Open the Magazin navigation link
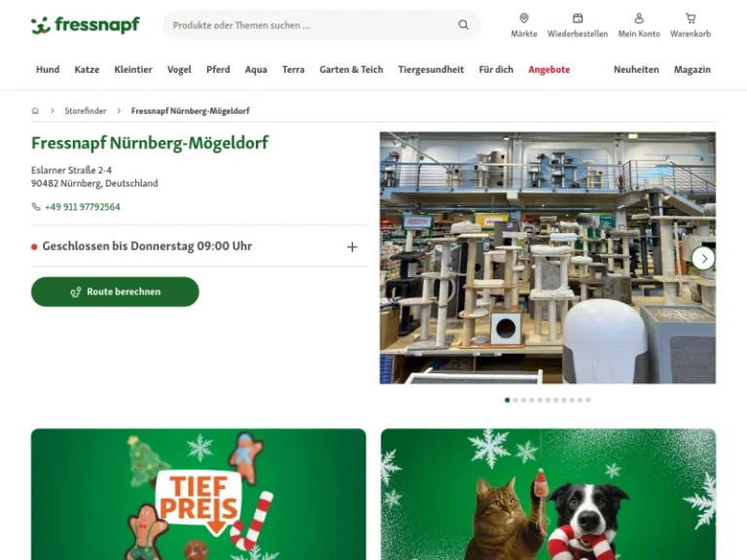747x560 pixels. point(692,70)
